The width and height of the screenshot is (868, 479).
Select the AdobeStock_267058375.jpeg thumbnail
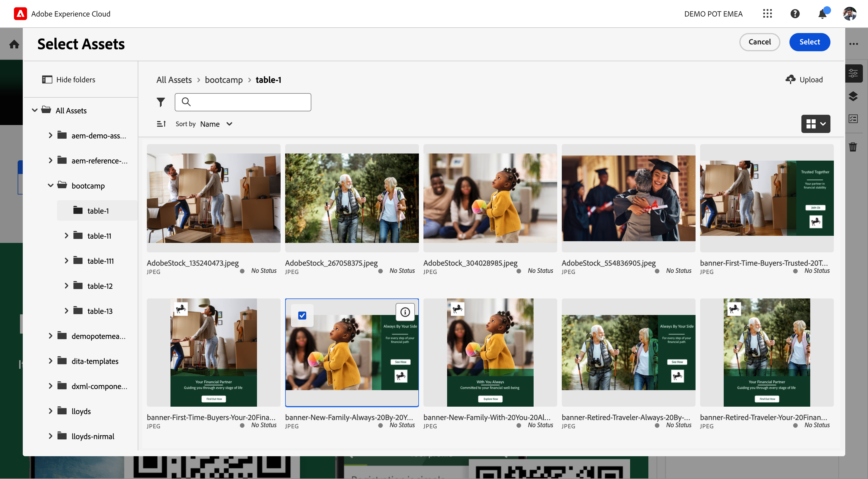coord(352,198)
